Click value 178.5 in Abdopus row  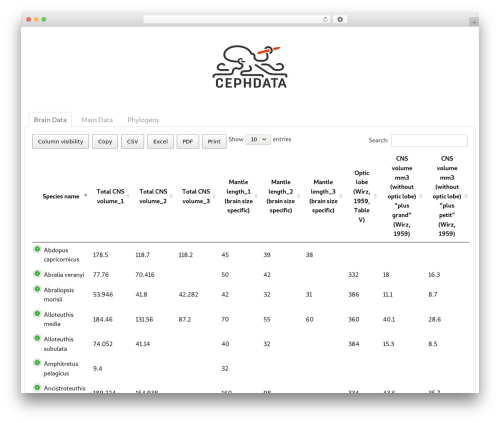click(100, 255)
